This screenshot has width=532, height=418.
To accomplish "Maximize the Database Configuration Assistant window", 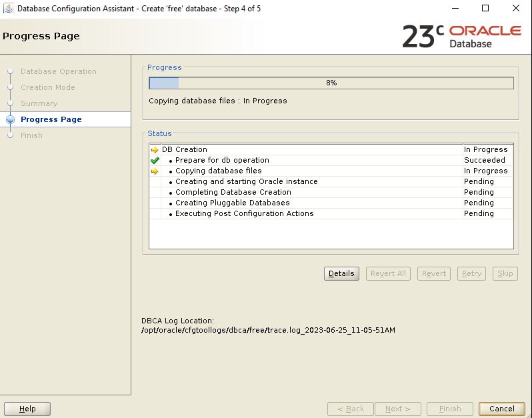I will [x=485, y=8].
